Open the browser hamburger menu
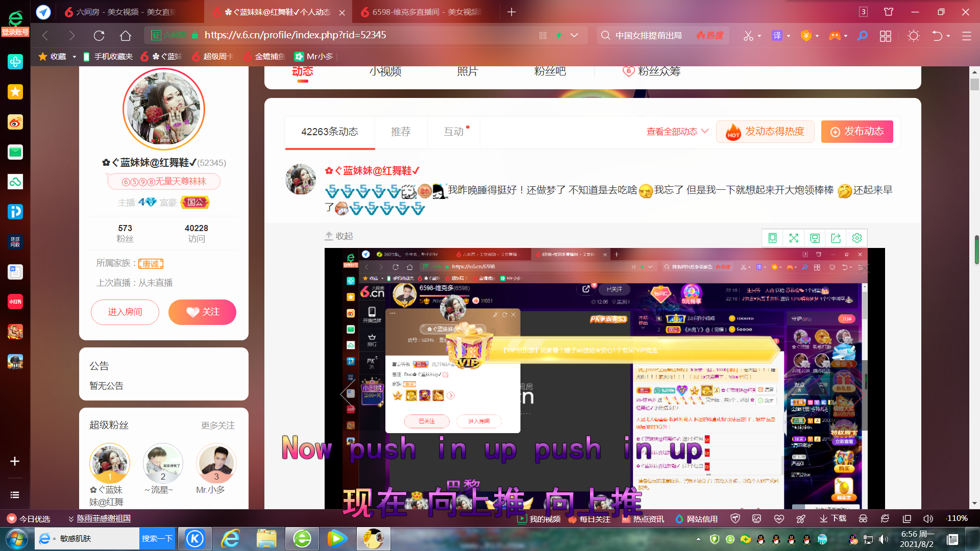980x551 pixels. coord(966,36)
